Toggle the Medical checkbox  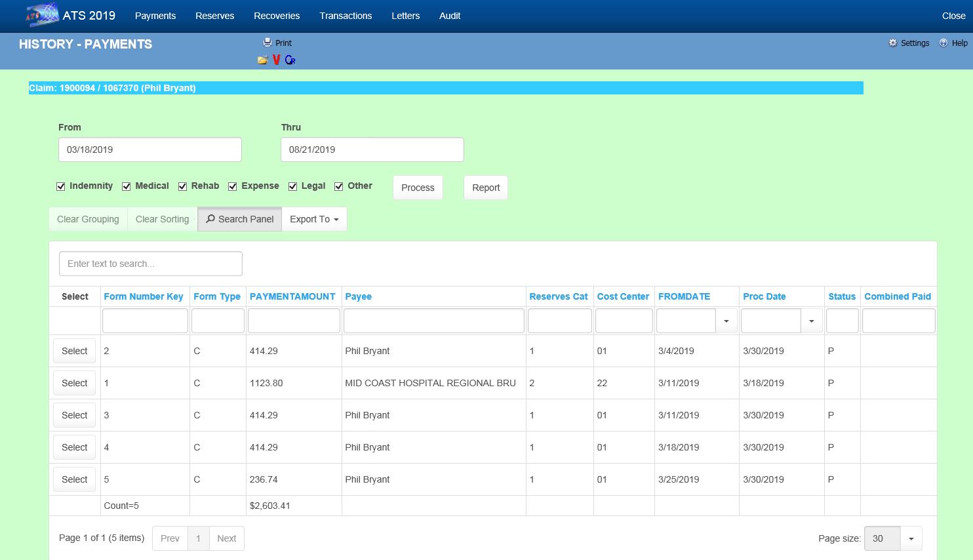[x=127, y=186]
